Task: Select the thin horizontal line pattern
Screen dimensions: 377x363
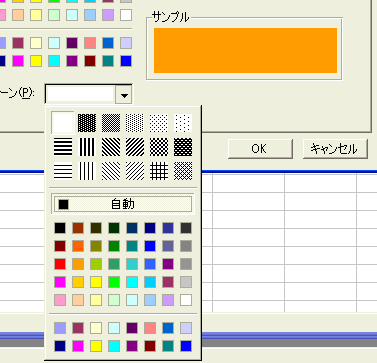Action: tap(63, 171)
